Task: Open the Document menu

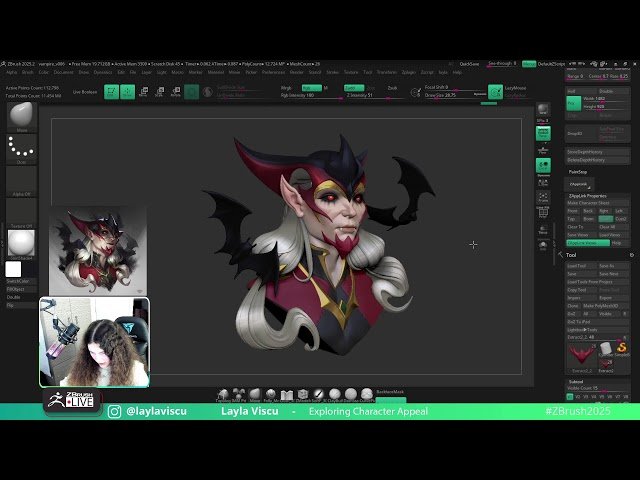Action: (64, 72)
